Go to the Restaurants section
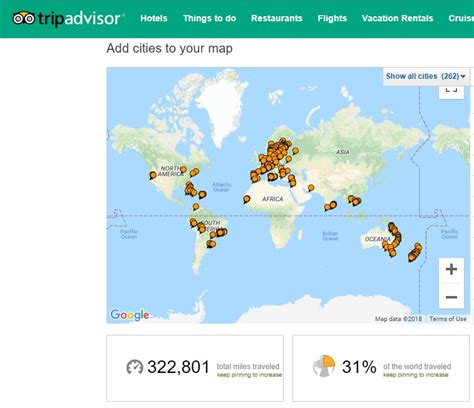 277,18
